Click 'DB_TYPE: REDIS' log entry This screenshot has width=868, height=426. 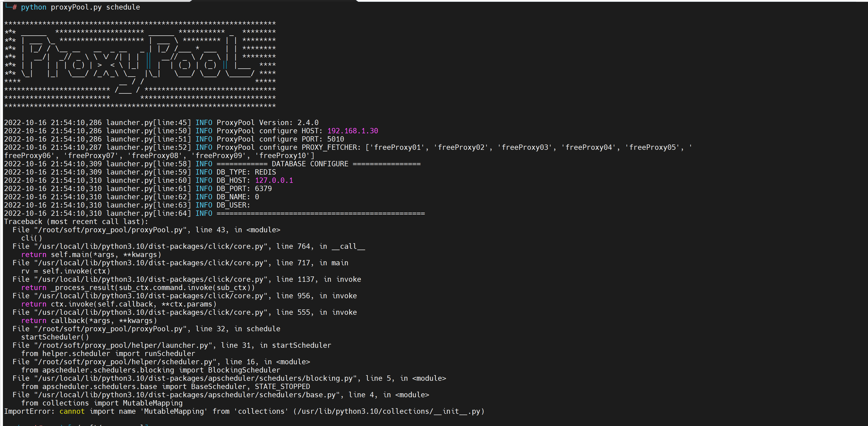(246, 172)
